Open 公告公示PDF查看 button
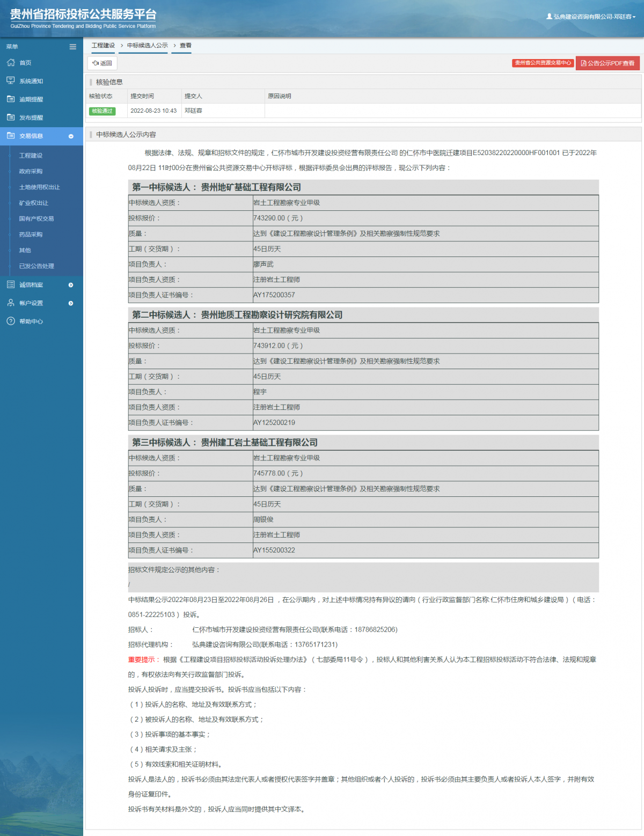This screenshot has height=836, width=644. [608, 63]
